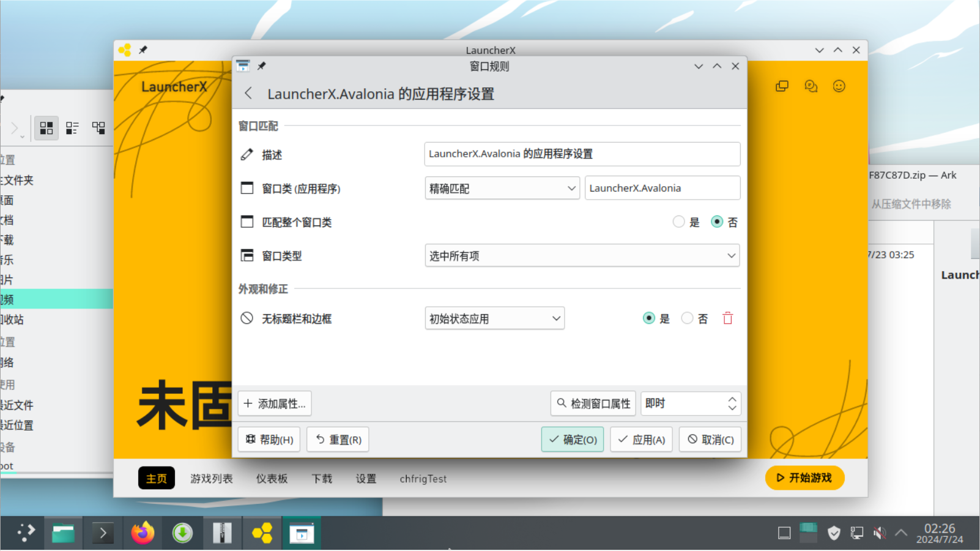
Task: Click the 即时 delay spinner arrows
Action: click(x=732, y=403)
